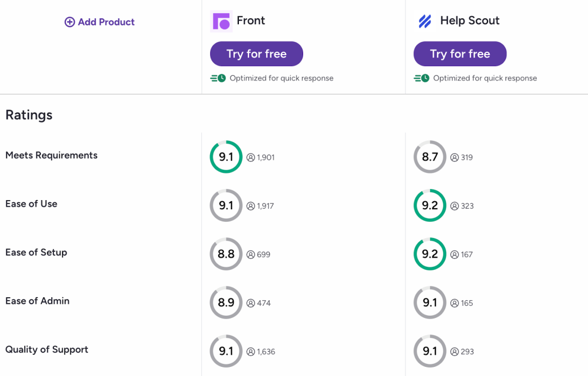Viewport: 588px width, 376px height.
Task: Click the Ease of Use row label
Action: pos(31,204)
